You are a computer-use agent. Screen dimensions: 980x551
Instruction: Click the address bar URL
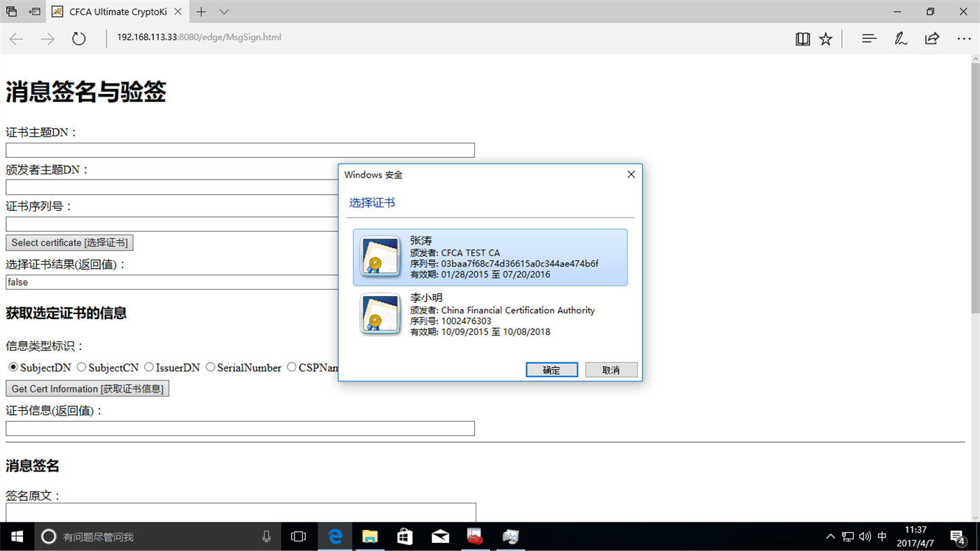point(199,37)
